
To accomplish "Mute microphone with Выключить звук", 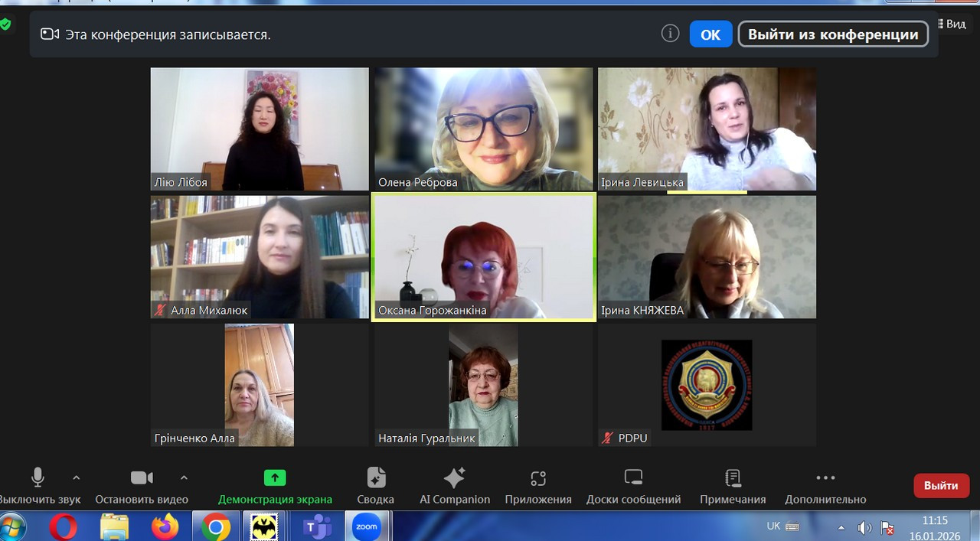I will click(38, 478).
